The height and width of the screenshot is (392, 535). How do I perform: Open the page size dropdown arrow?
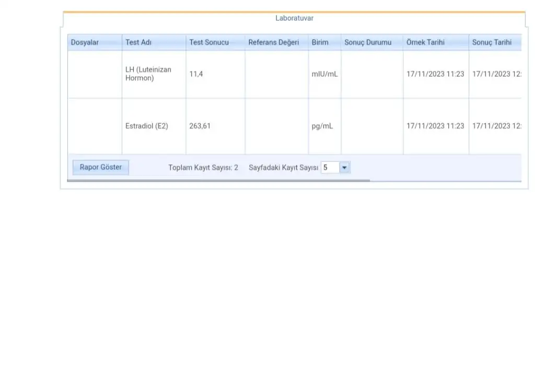click(344, 168)
